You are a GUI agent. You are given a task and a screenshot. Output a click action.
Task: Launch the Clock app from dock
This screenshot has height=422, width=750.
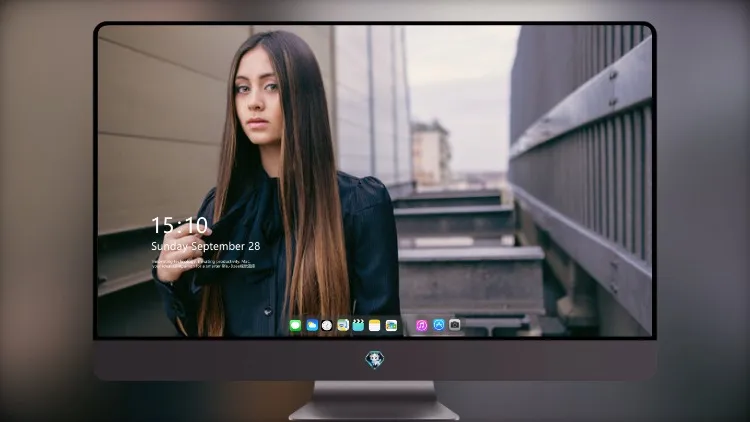pyautogui.click(x=327, y=325)
